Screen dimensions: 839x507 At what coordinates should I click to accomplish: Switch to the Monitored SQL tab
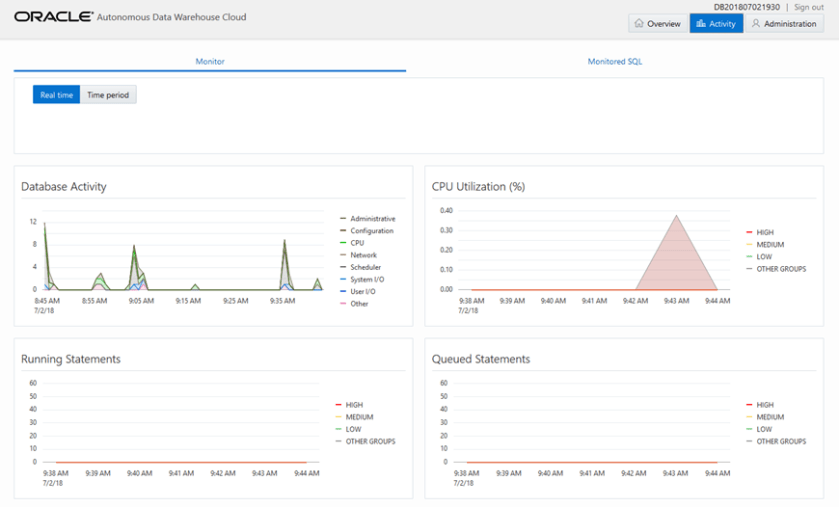[x=615, y=62]
